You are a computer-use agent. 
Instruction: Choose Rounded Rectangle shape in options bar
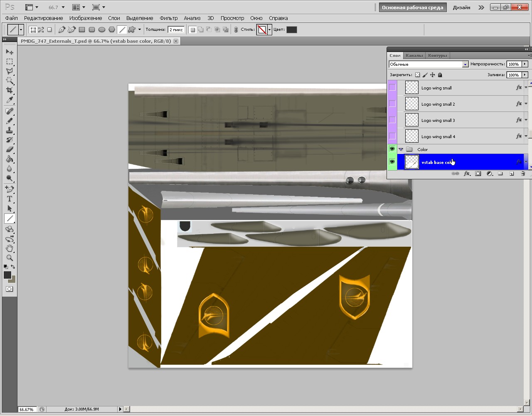[92, 30]
